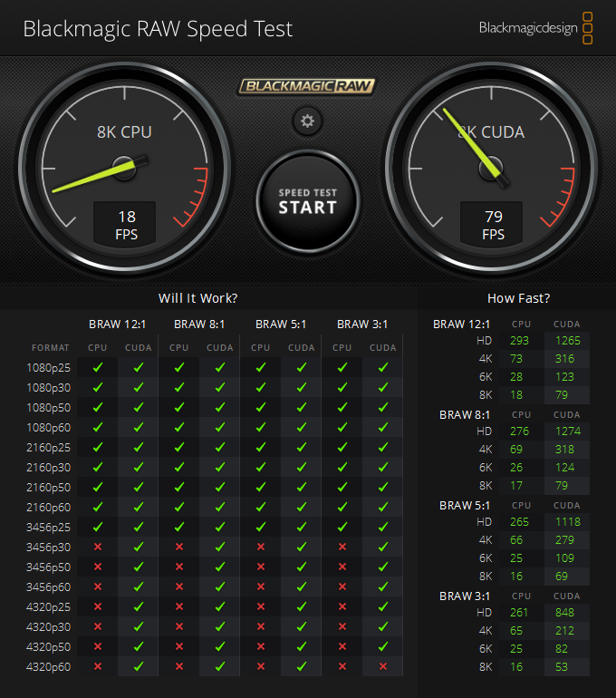Open the settings gear icon
616x698 pixels.
(x=307, y=121)
